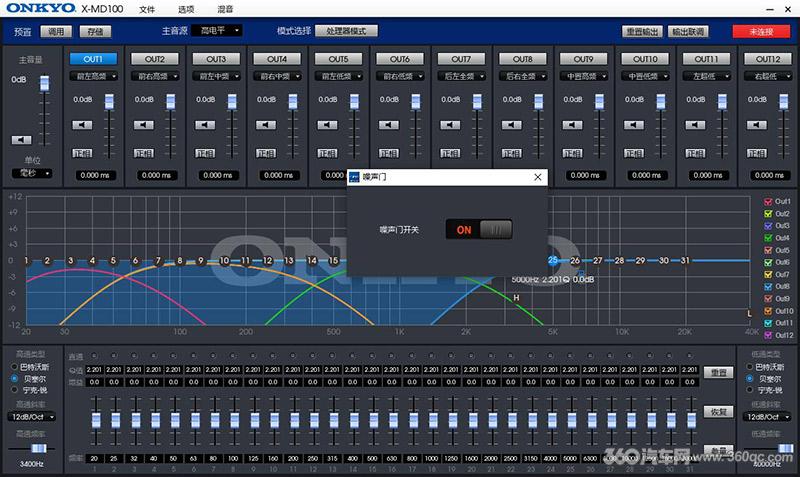
Task: Open the 主音源 source dropdown
Action: [216, 31]
